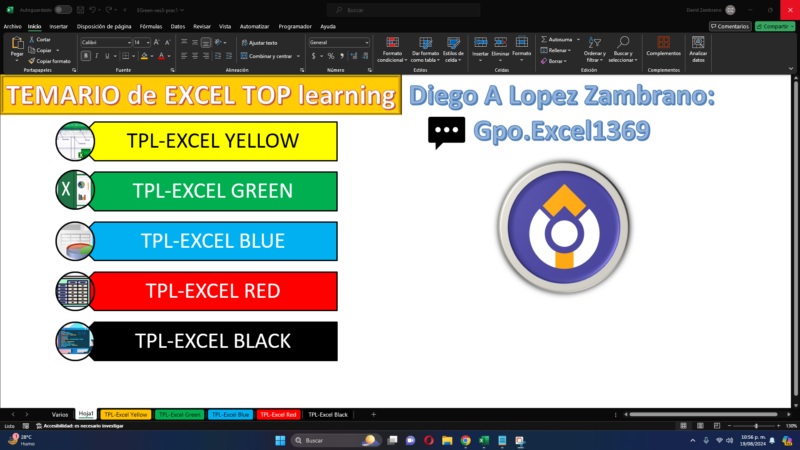Click the Cortar scissors icon
This screenshot has width=800, height=450.
(x=32, y=39)
